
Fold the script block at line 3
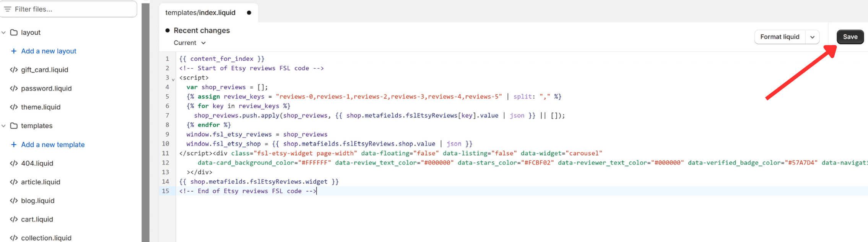tap(173, 79)
